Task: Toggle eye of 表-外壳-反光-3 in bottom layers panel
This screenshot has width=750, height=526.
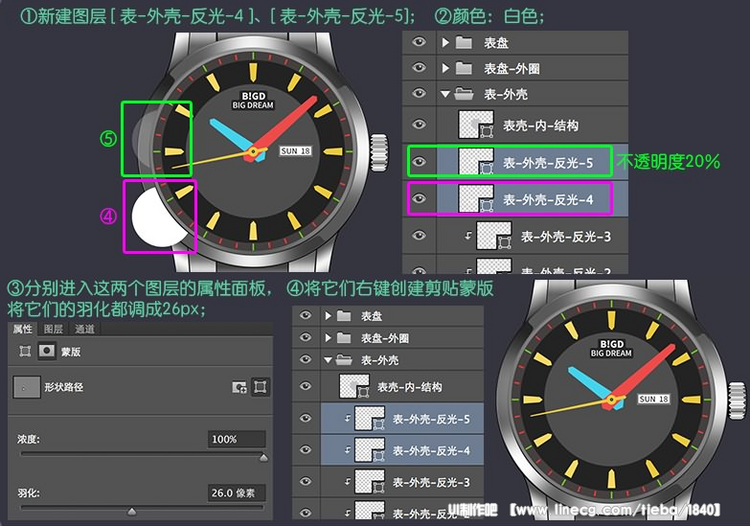Action: pos(305,481)
